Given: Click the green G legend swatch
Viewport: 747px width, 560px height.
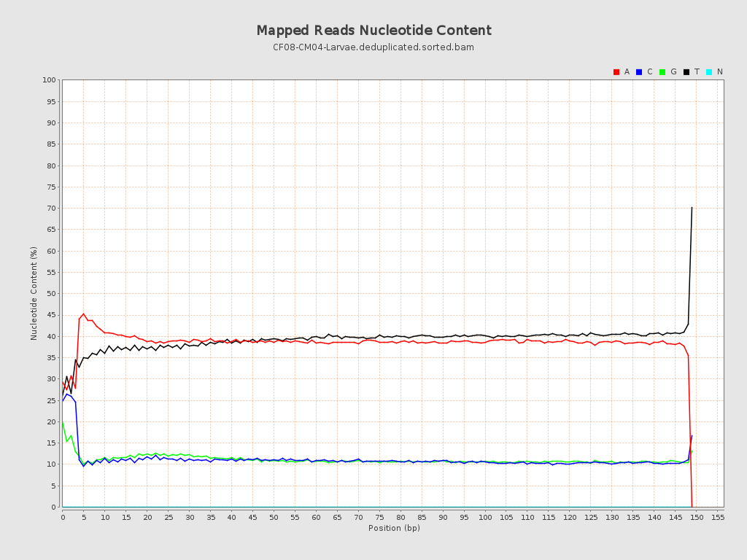Looking at the screenshot, I should (662, 72).
